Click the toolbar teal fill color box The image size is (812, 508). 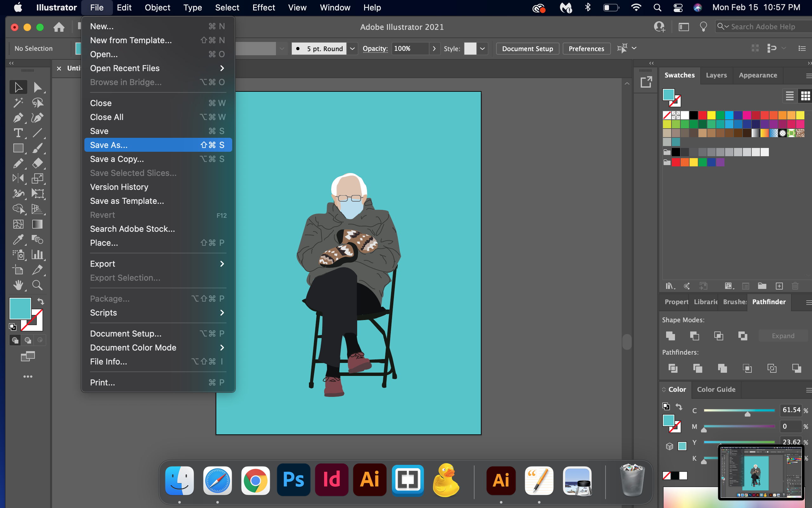click(20, 308)
